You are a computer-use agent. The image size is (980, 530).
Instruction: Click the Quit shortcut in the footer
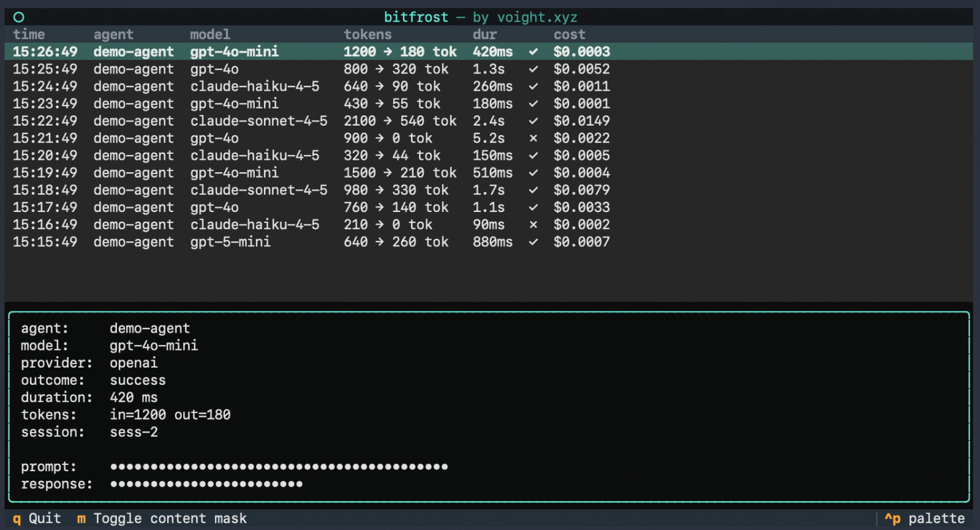[x=37, y=518]
